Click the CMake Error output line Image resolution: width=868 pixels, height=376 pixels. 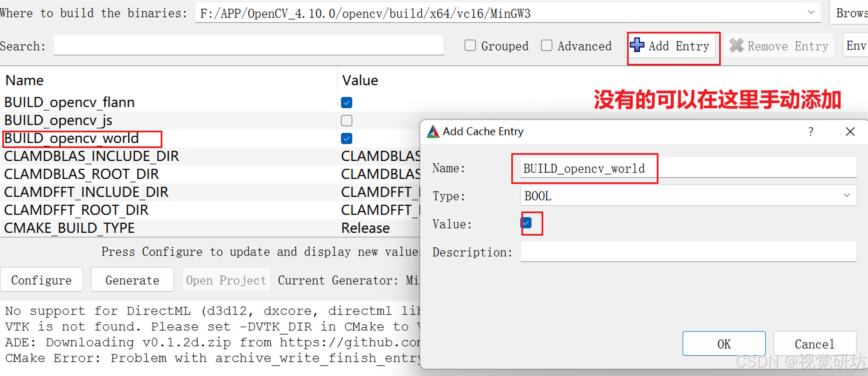coord(212,358)
